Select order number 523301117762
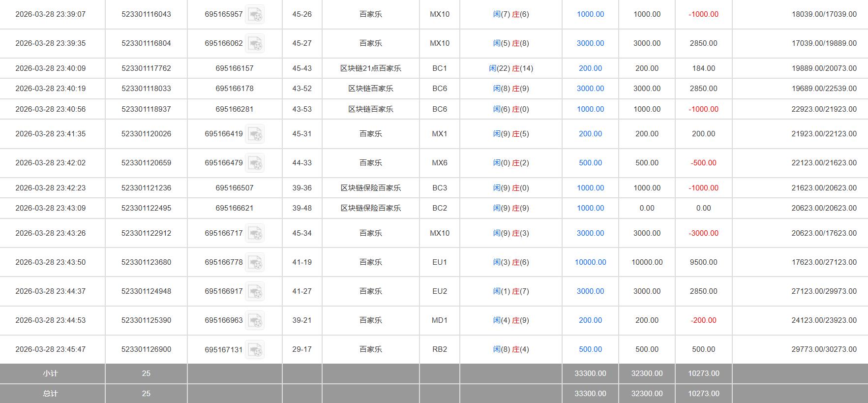 tap(146, 68)
